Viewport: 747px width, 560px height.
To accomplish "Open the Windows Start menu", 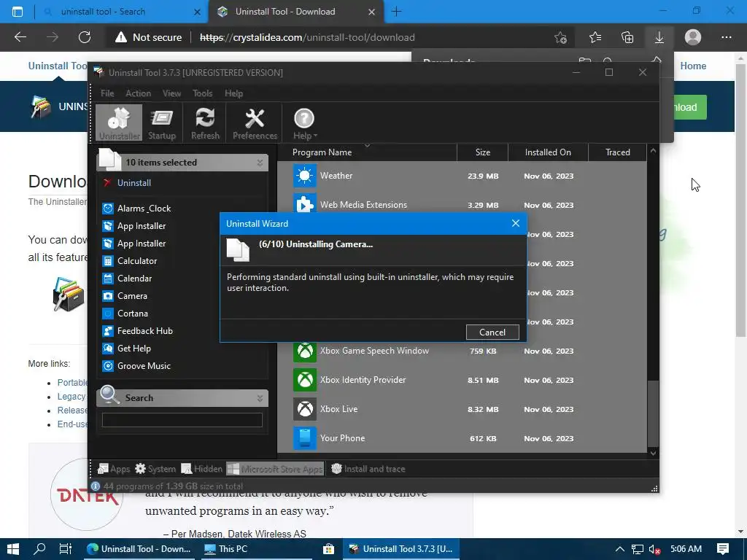I will [13, 549].
